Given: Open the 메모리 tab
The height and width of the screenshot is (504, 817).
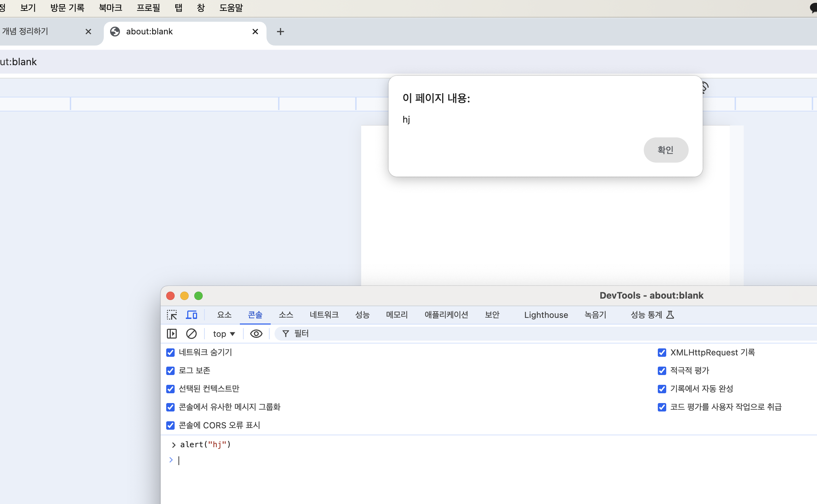Looking at the screenshot, I should [x=397, y=315].
